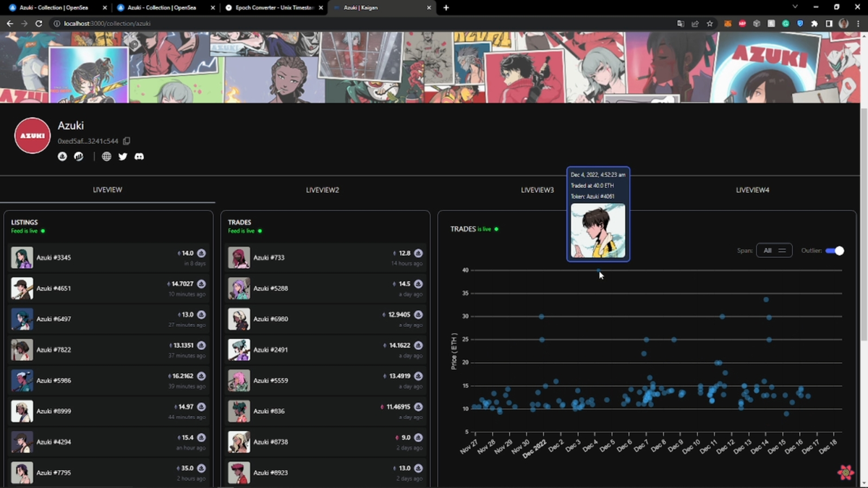Click marketplace icon on Azuki #836 trade

(x=418, y=407)
